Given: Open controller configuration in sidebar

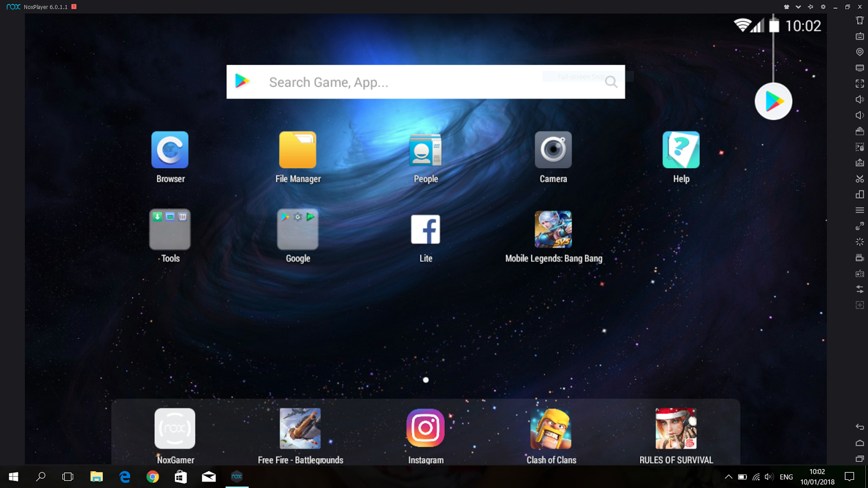Looking at the screenshot, I should (x=860, y=273).
